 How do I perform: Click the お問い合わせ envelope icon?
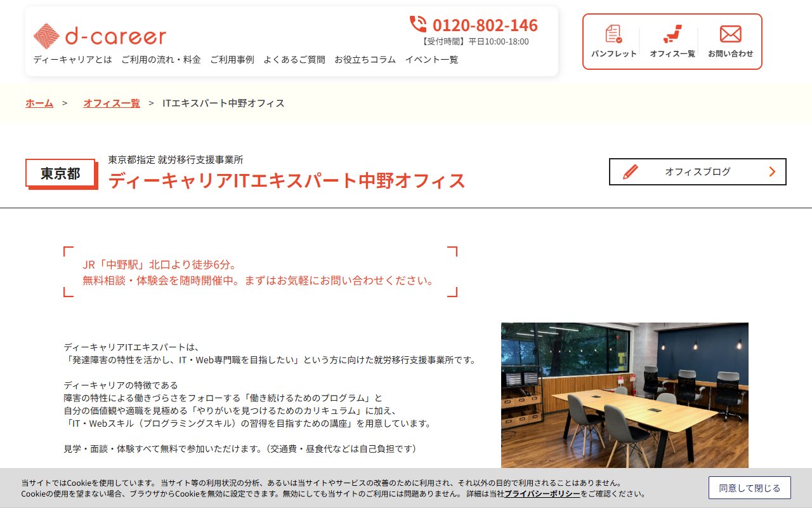coord(731,34)
